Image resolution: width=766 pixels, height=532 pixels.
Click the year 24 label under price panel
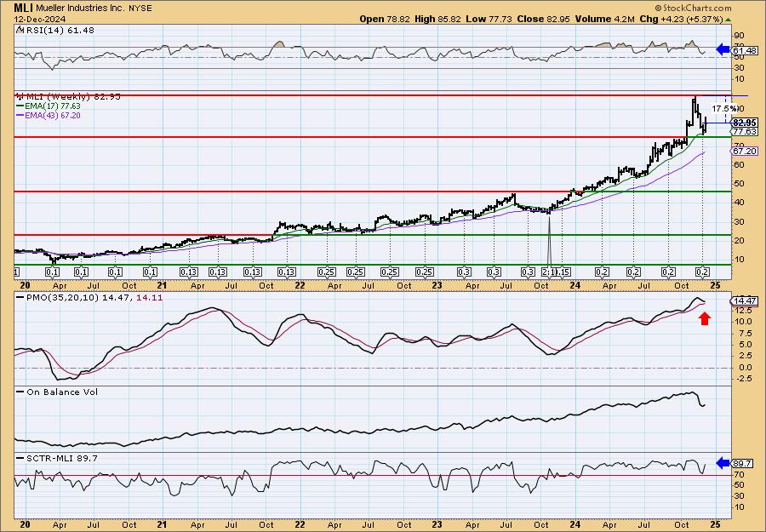point(575,285)
